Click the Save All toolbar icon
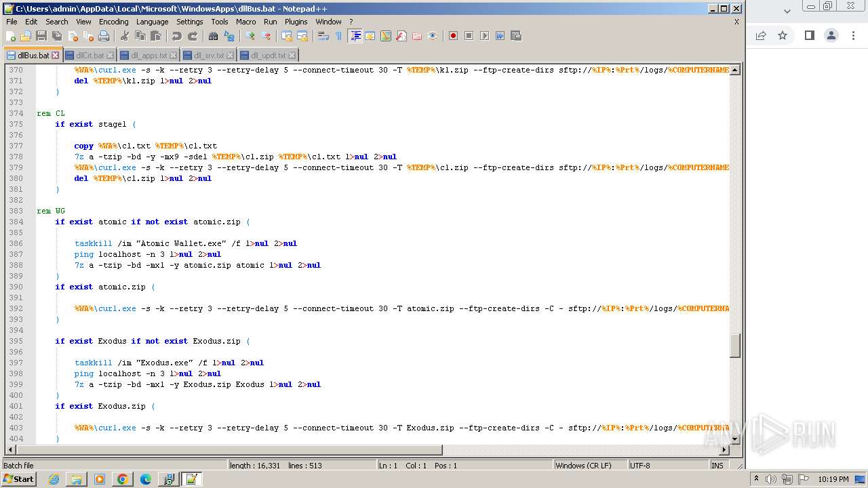This screenshot has width=868, height=488. (x=57, y=36)
